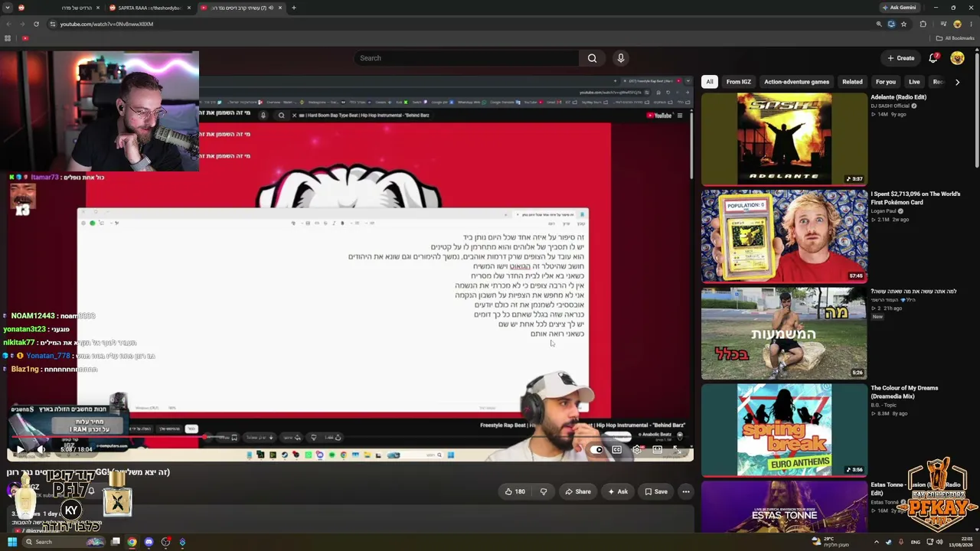Show hidden system tray icons
Image resolution: width=980 pixels, height=551 pixels.
(877, 542)
